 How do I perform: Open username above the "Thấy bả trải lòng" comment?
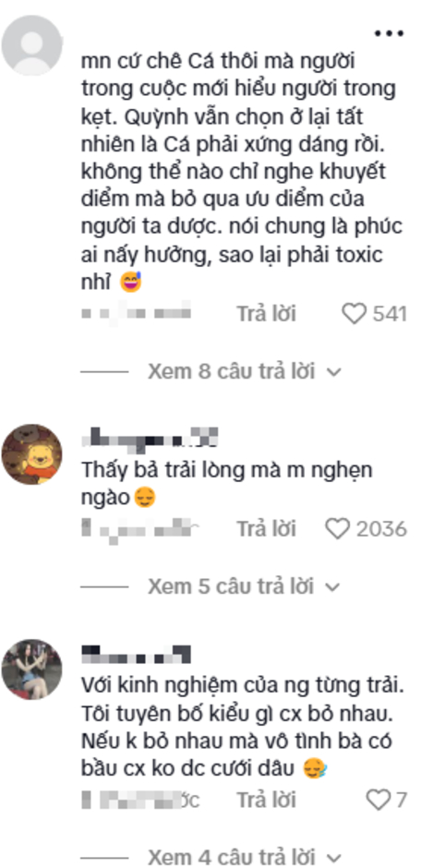click(x=150, y=438)
